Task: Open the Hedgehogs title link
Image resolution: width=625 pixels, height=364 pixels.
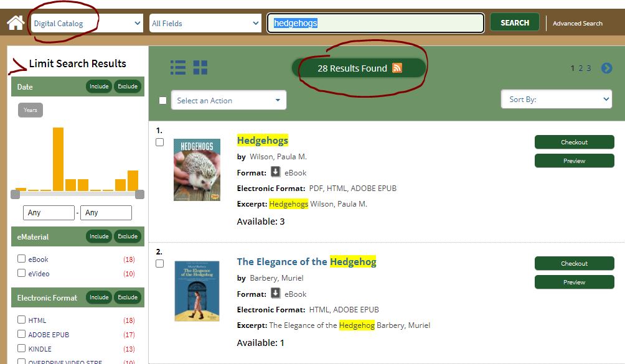Action: 262,140
